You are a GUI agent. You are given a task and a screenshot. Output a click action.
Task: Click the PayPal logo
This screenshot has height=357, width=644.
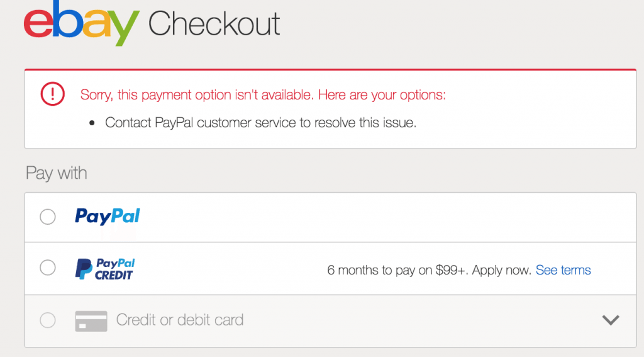[107, 217]
